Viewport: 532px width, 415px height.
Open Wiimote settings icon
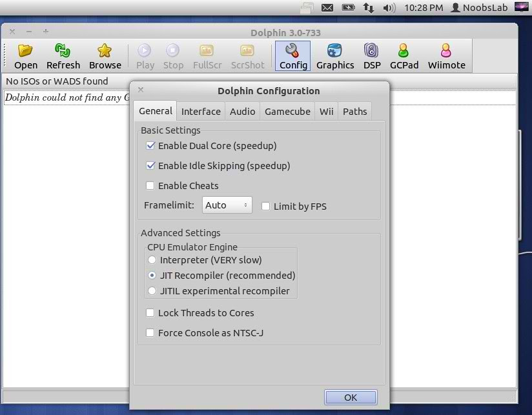pos(446,56)
